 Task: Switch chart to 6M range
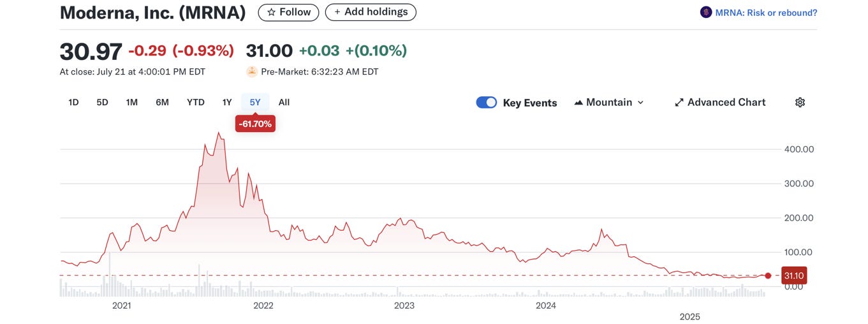pos(162,102)
